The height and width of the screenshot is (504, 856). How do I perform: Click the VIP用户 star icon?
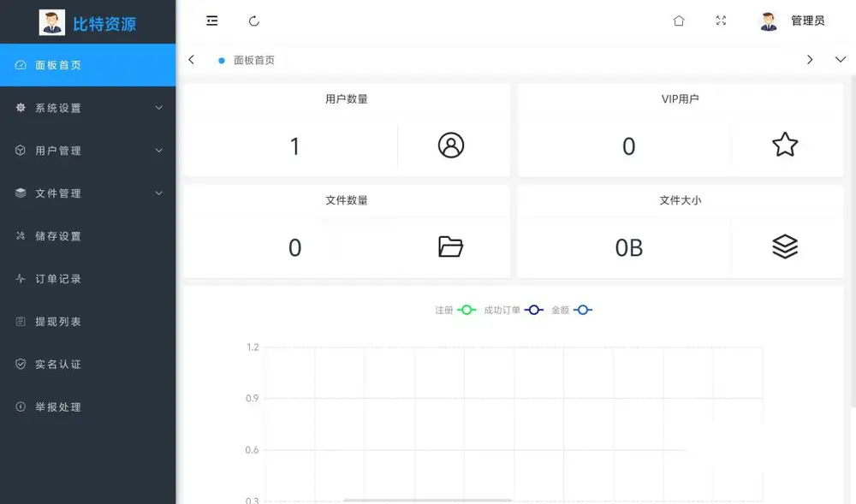pyautogui.click(x=785, y=145)
